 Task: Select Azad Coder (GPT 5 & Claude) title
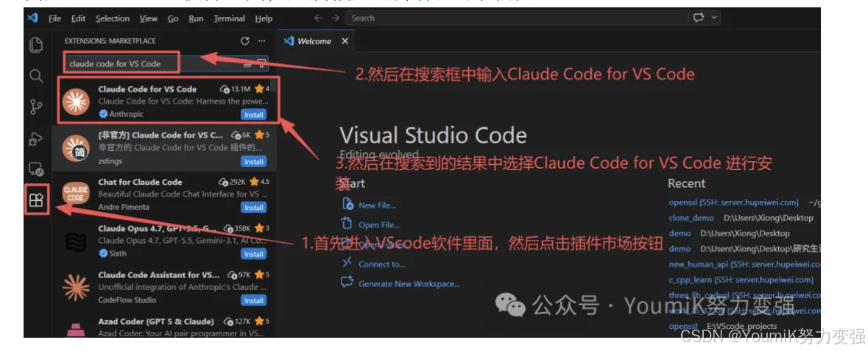(x=156, y=321)
